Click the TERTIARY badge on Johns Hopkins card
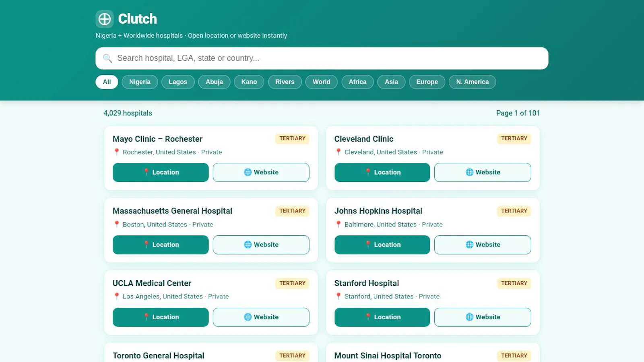Viewport: 644px width, 362px height. pos(514,211)
